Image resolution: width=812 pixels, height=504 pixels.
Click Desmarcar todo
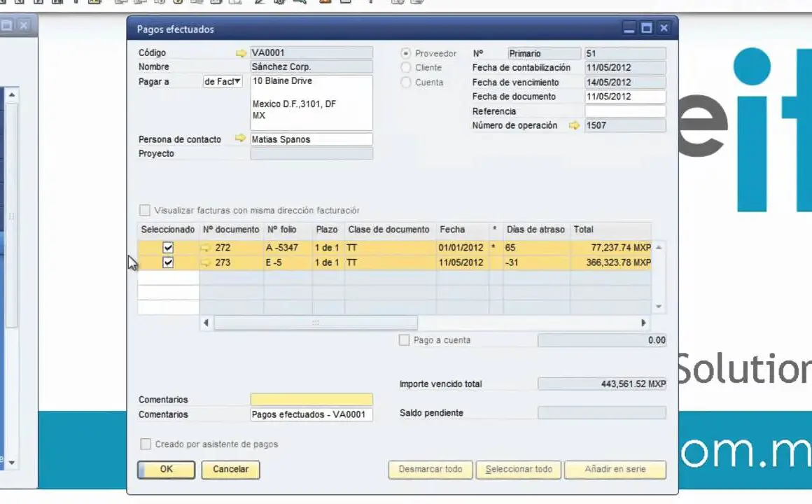coord(430,469)
